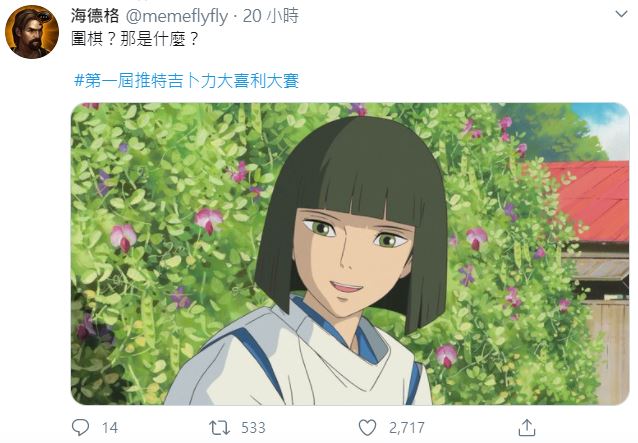Click the blue sky corner of image
The image size is (638, 443).
(604, 126)
